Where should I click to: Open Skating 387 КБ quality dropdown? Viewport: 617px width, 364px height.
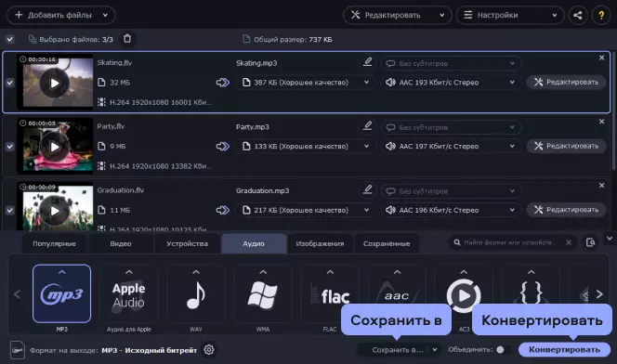[306, 83]
